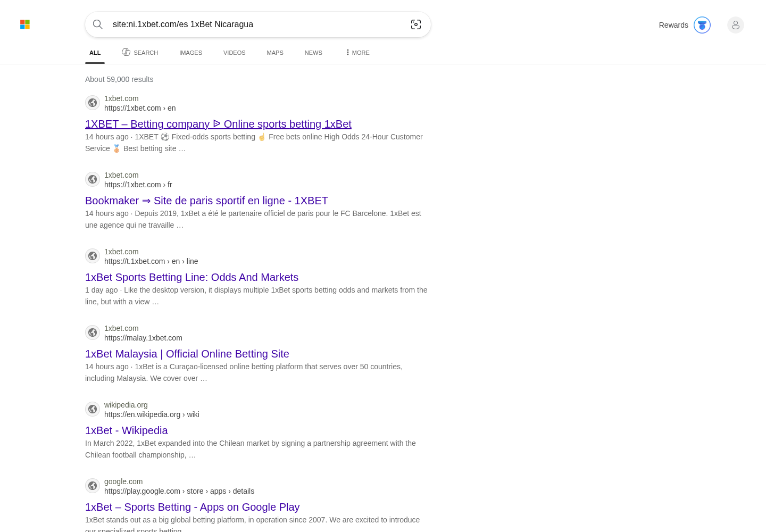Click the https://malay.1xbet.com URL
This screenshot has width=766, height=532.
click(143, 338)
